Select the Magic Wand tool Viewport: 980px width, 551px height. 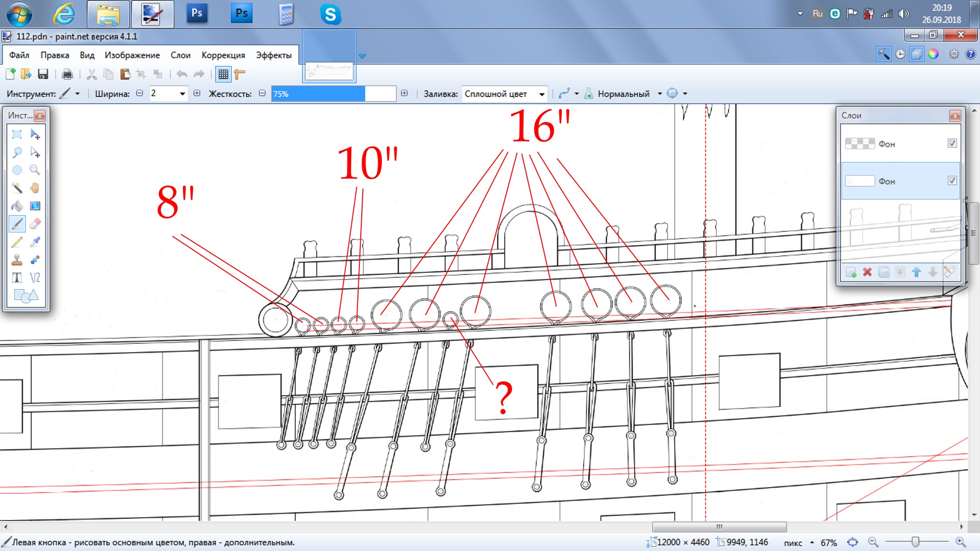[x=17, y=188]
